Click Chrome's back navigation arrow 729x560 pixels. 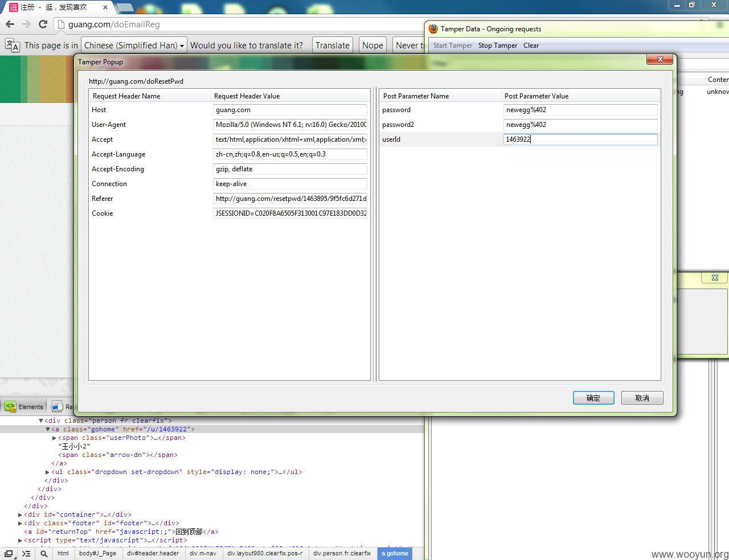(x=10, y=24)
